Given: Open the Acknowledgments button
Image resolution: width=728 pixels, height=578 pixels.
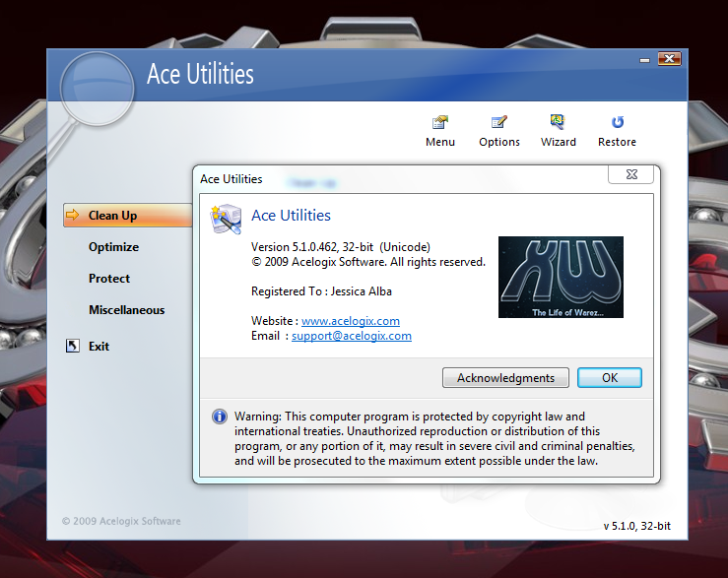Looking at the screenshot, I should (505, 378).
